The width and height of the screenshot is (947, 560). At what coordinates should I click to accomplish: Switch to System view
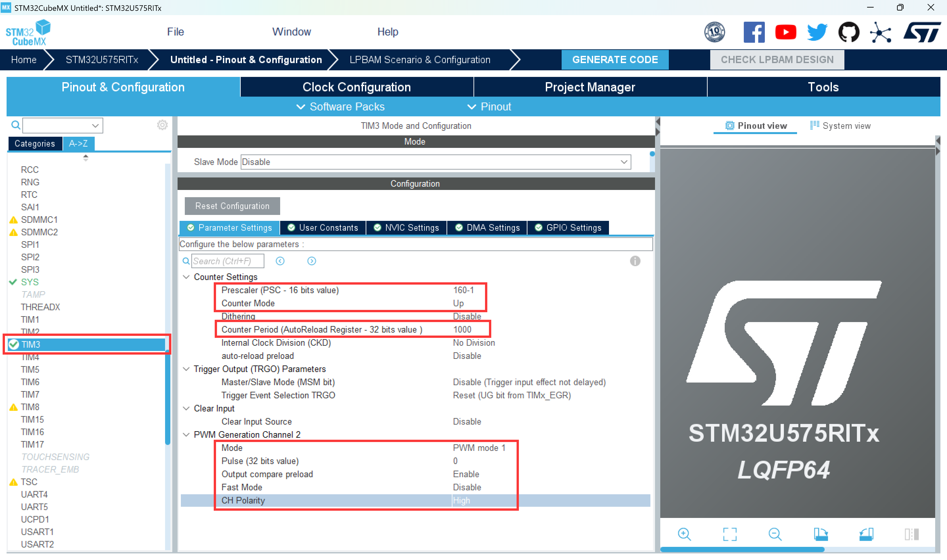click(x=840, y=126)
